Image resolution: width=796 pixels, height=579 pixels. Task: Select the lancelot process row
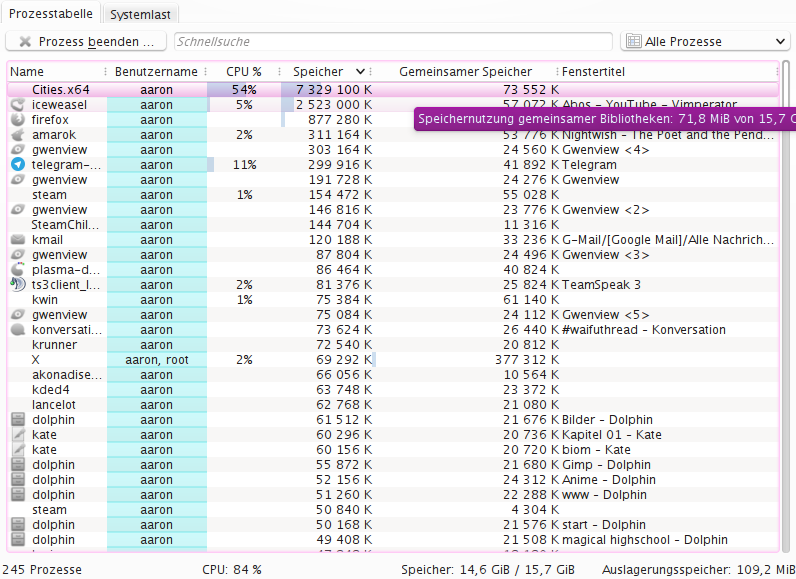(393, 405)
